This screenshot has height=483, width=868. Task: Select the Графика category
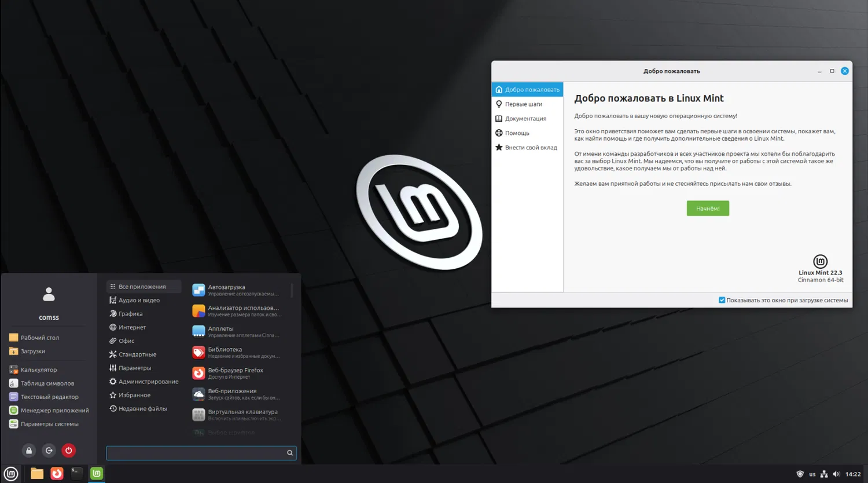(144, 314)
